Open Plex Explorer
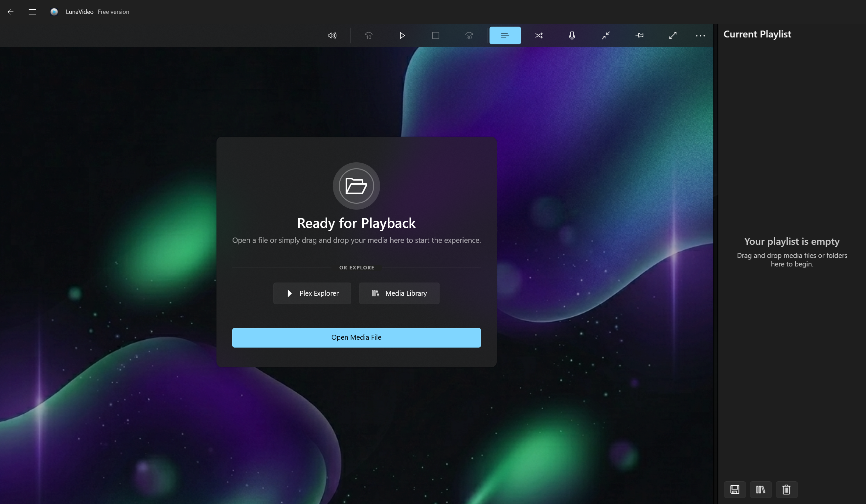866x504 pixels. [x=312, y=293]
